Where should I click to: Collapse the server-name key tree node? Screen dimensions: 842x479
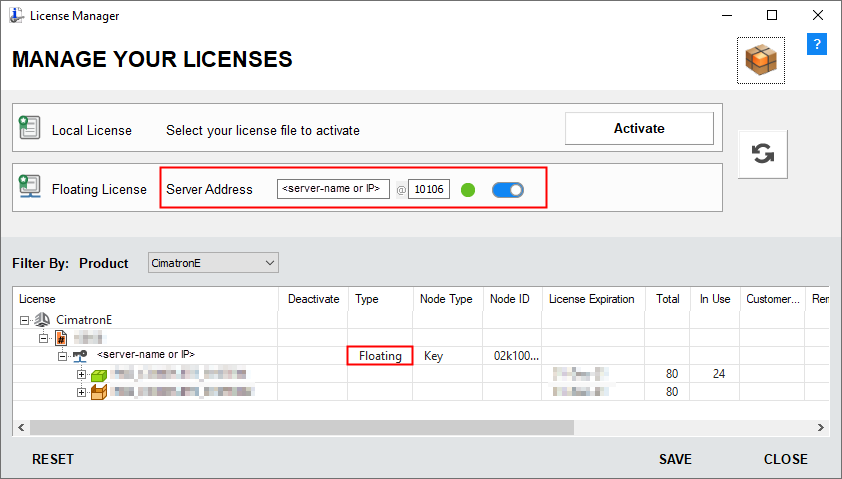(x=62, y=355)
